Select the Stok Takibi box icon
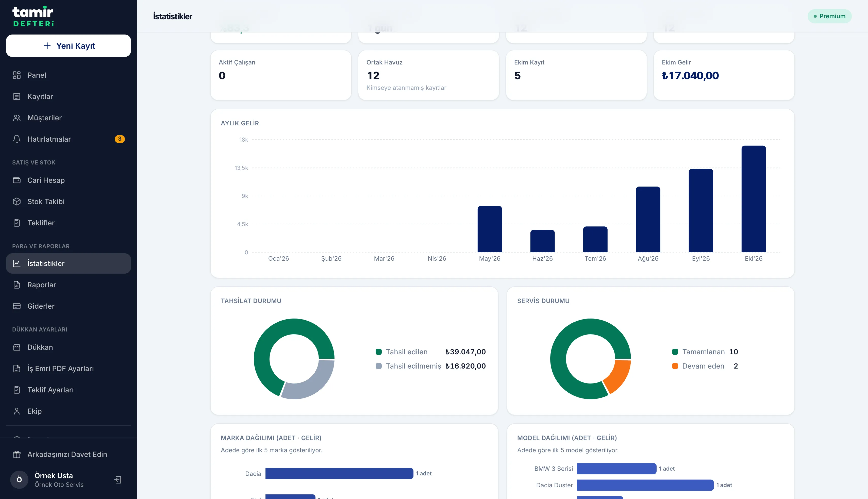This screenshot has height=499, width=868. click(16, 202)
